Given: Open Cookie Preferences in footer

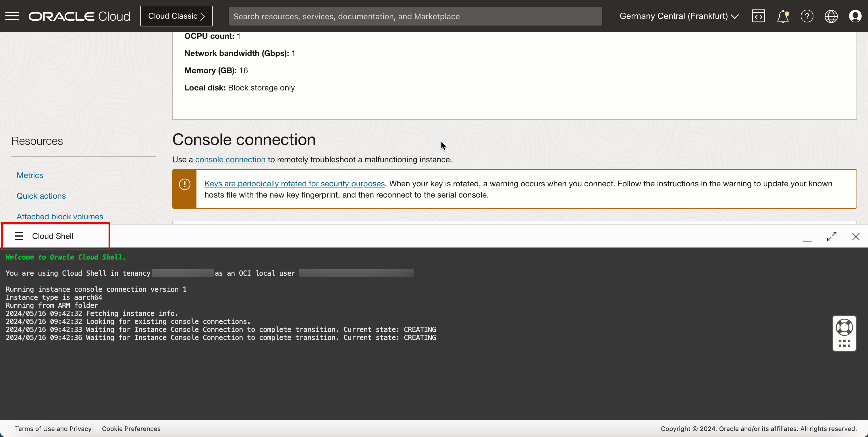Looking at the screenshot, I should coord(131,429).
